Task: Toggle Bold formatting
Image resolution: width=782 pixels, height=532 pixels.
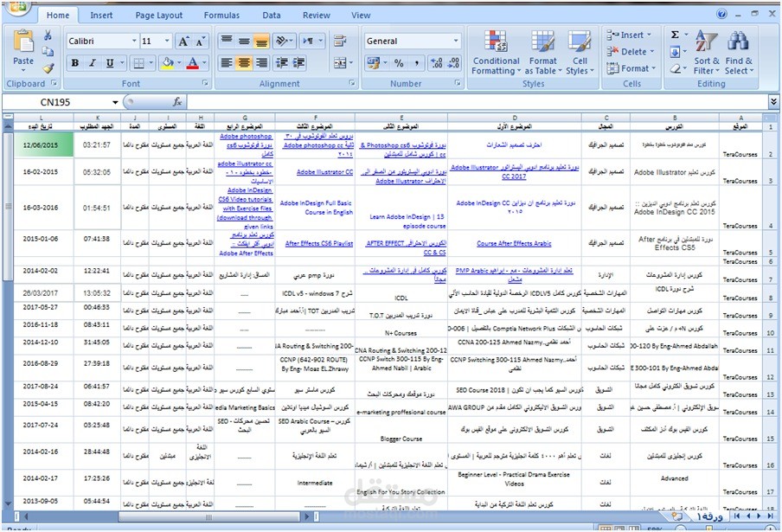Action: (x=74, y=63)
